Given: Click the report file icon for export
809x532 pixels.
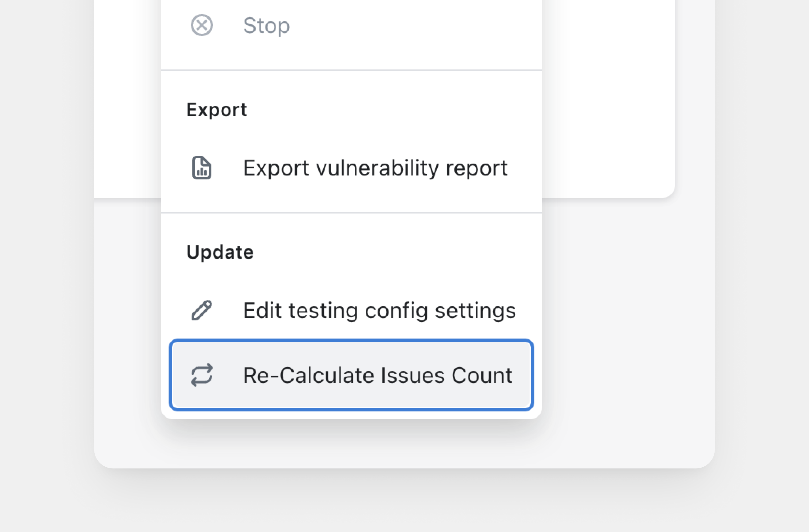Looking at the screenshot, I should coord(202,168).
